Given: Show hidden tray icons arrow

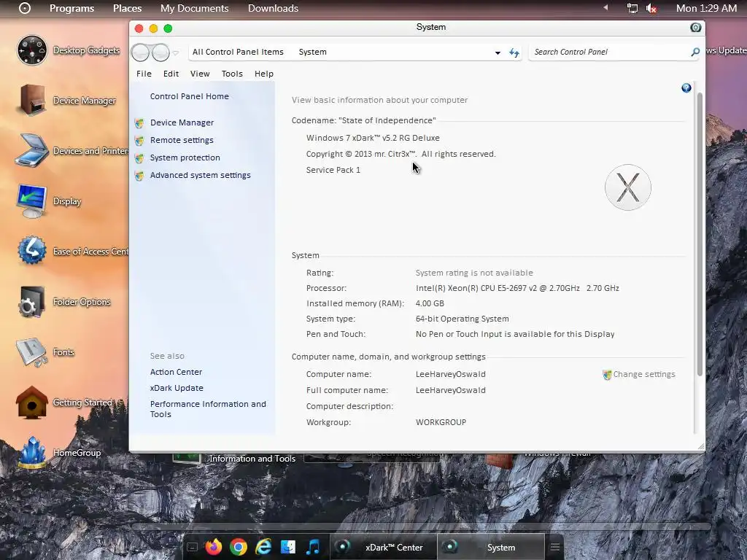Looking at the screenshot, I should (605, 7).
